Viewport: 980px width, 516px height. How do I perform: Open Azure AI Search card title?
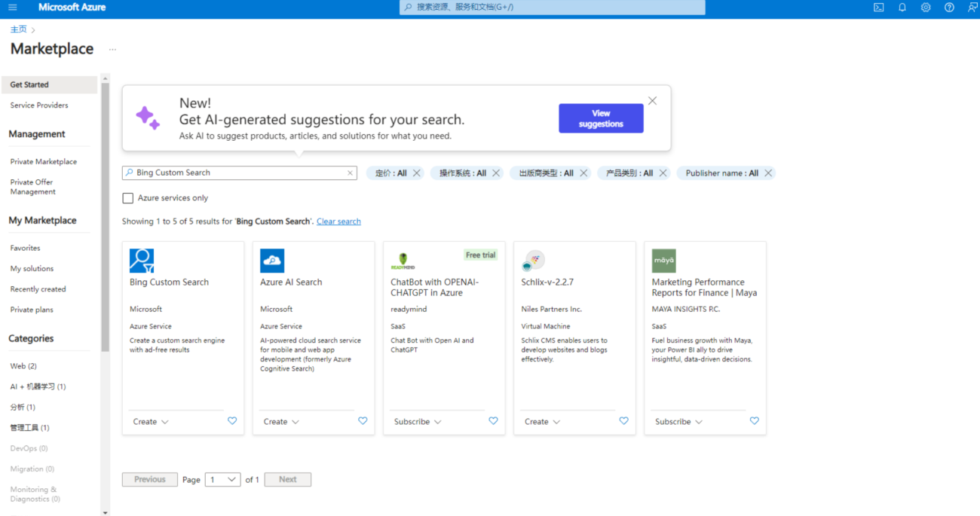[x=291, y=282]
